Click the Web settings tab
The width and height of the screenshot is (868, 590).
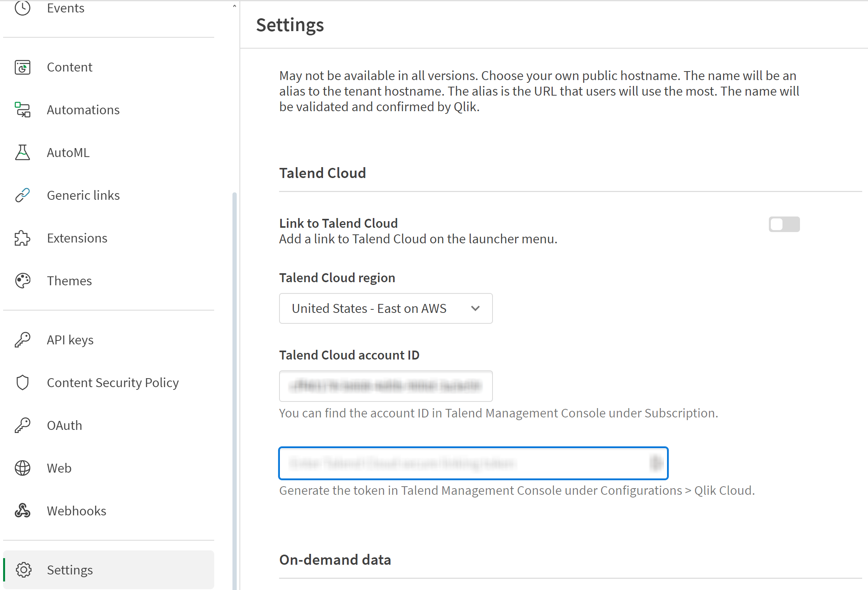tap(60, 468)
